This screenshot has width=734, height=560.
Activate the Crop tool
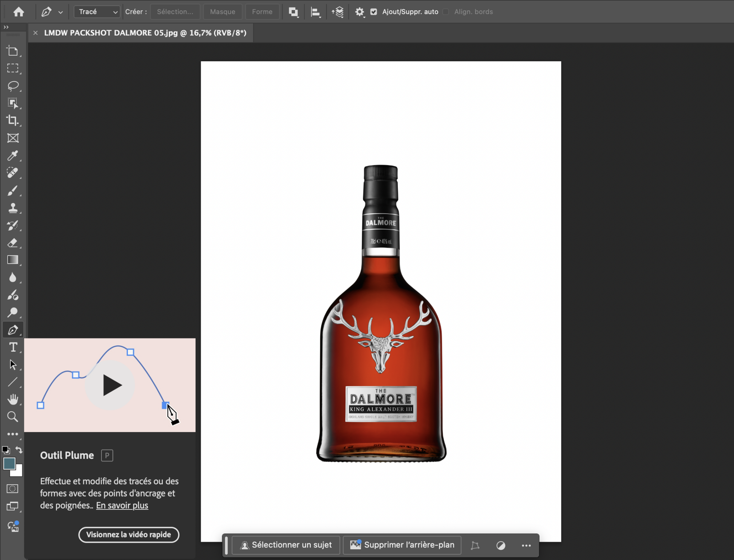point(13,120)
